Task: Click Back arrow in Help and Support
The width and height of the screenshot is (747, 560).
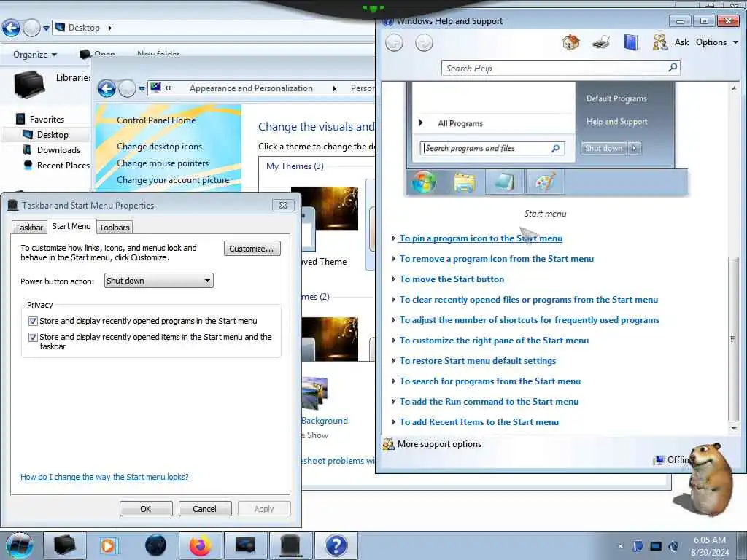Action: (394, 43)
